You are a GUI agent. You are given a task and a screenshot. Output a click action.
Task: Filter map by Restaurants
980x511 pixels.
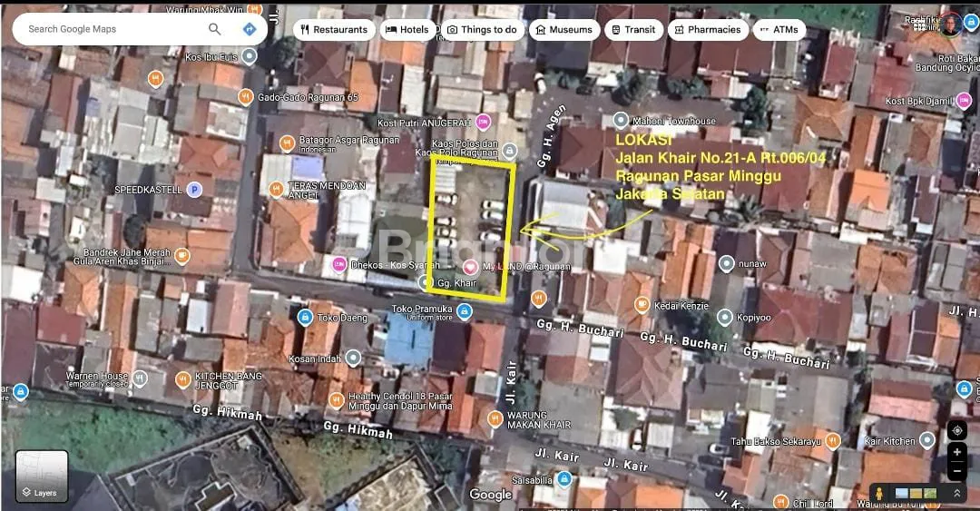point(334,29)
